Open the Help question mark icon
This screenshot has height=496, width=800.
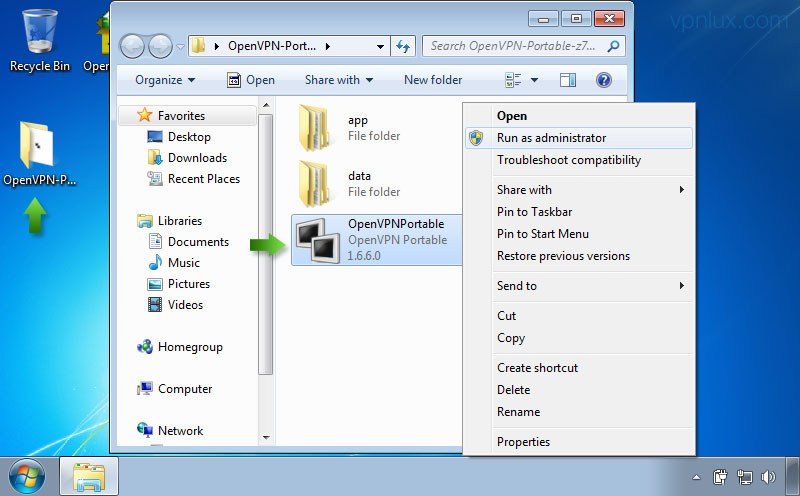click(x=604, y=80)
